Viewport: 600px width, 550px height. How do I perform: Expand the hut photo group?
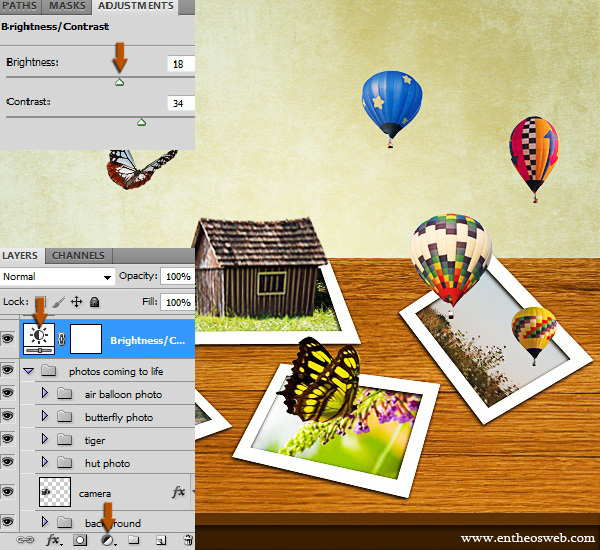45,462
